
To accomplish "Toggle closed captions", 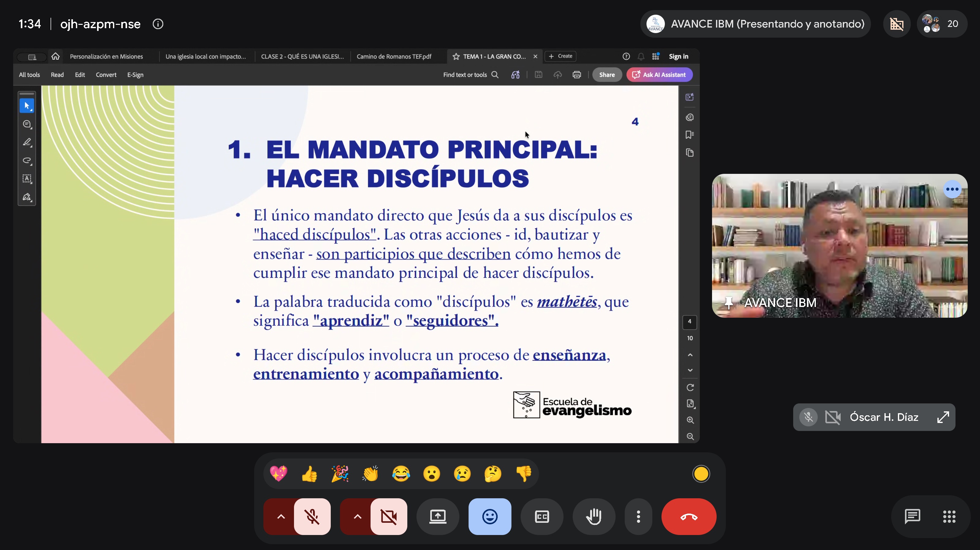I will click(542, 516).
